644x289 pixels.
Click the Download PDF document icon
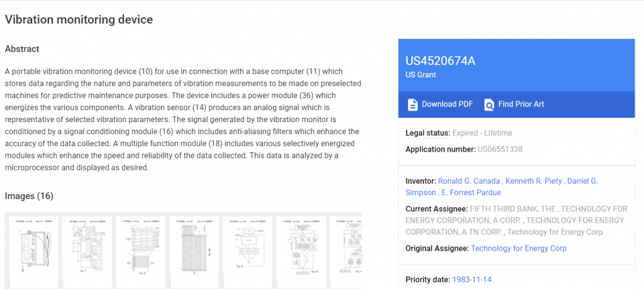tap(413, 105)
